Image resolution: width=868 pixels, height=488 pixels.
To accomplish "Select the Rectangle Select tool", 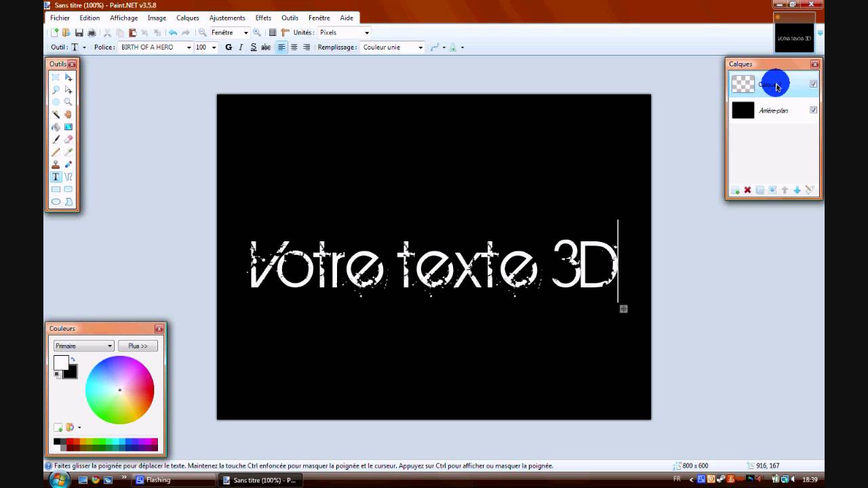I will tap(56, 77).
